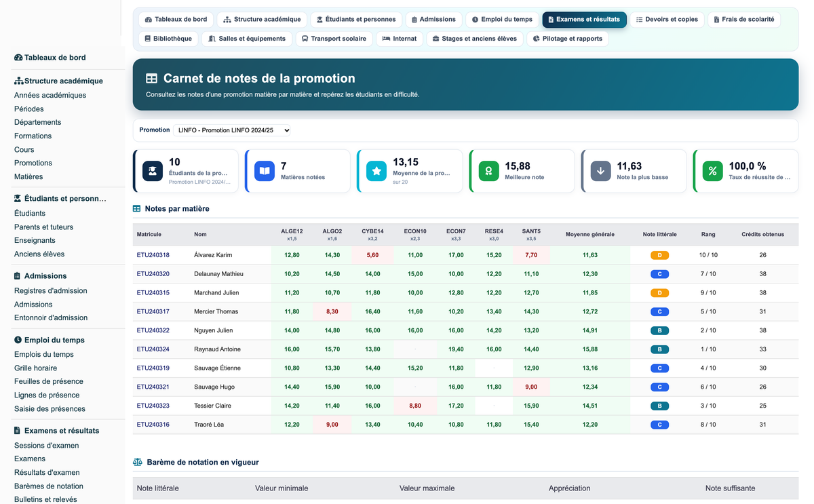814x504 pixels.
Task: Open Stages et anciens élèves tab
Action: point(475,39)
